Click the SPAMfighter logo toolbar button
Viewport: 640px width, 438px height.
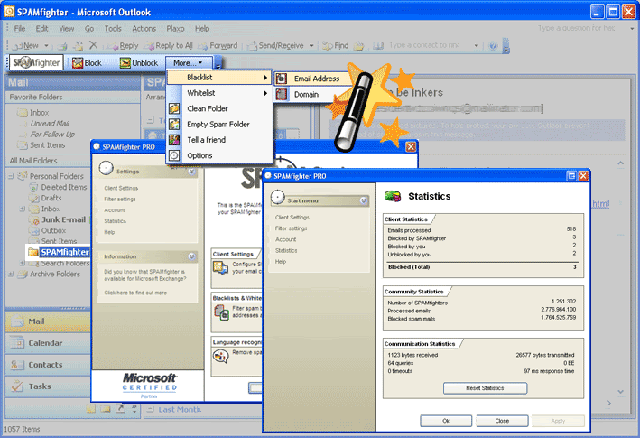[x=35, y=62]
